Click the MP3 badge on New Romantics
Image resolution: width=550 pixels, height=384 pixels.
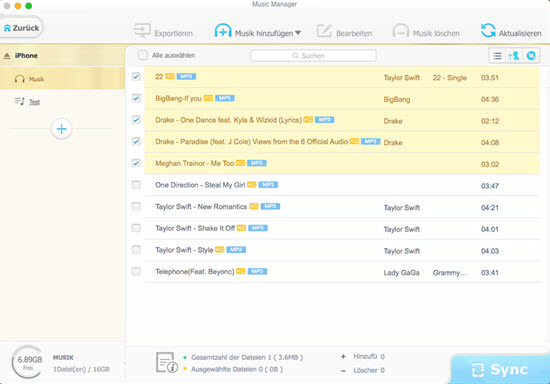tap(270, 206)
